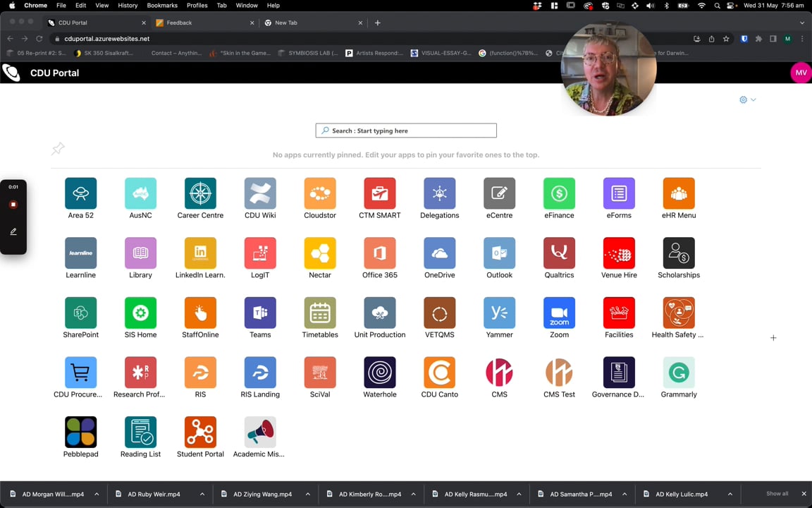Click Show all downloads
Viewport: 812px width, 508px height.
coord(777,493)
